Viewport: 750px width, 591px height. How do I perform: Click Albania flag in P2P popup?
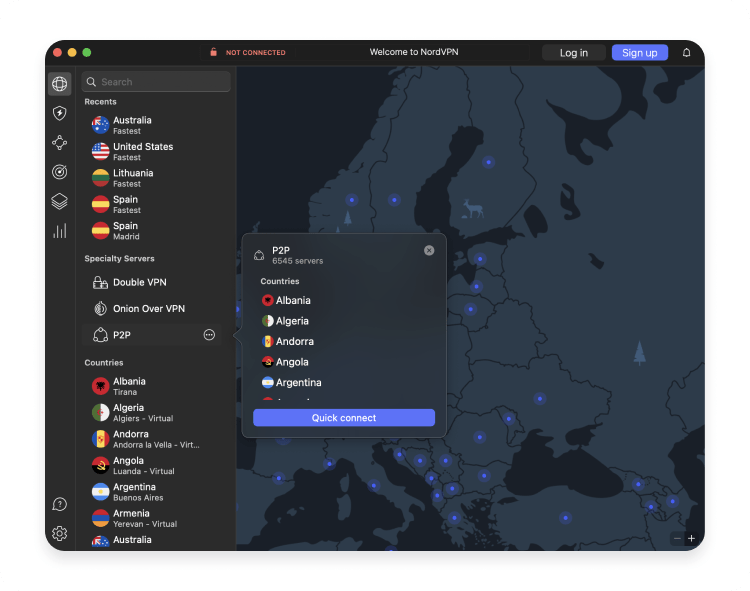(267, 300)
